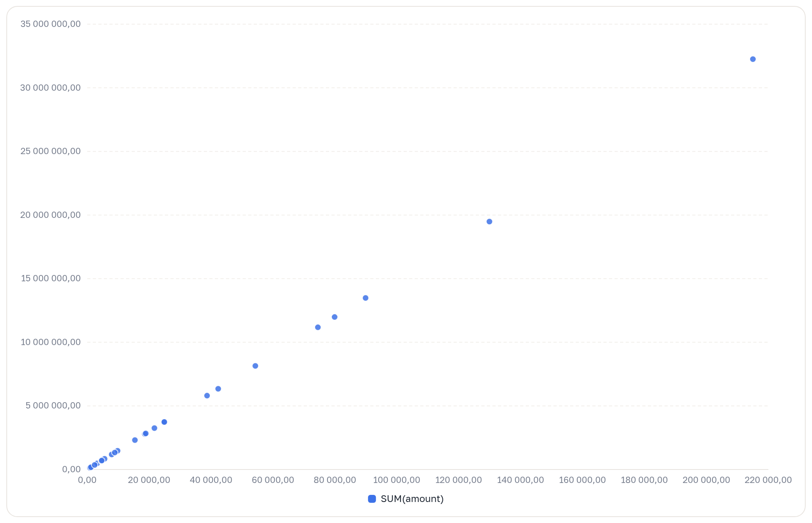Select the data point near 13.5 million
The width and height of the screenshot is (812, 523).
tap(366, 298)
